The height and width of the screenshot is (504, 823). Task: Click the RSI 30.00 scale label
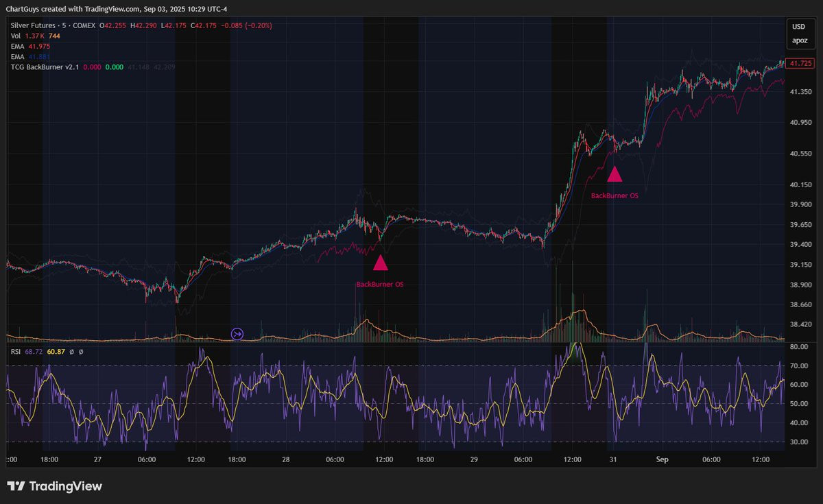(x=799, y=442)
